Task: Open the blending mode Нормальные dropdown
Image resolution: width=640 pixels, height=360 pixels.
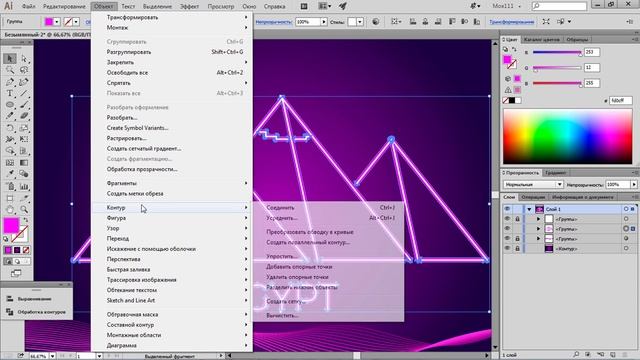Action: [x=533, y=184]
